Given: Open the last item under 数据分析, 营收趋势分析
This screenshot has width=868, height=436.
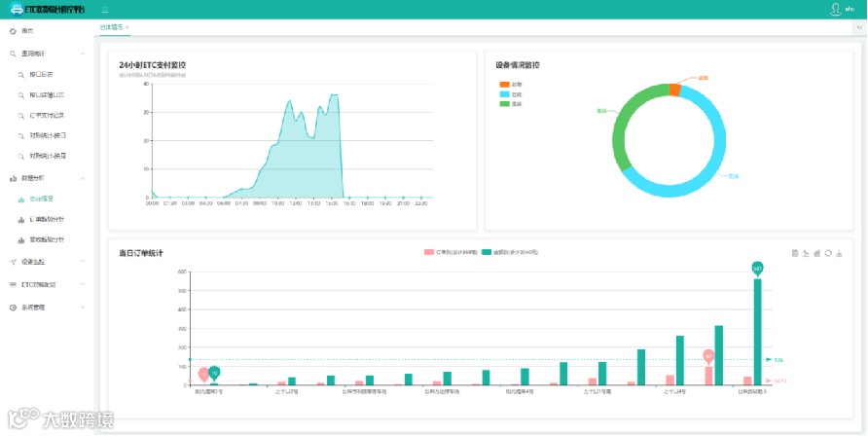Looking at the screenshot, I should click(47, 240).
